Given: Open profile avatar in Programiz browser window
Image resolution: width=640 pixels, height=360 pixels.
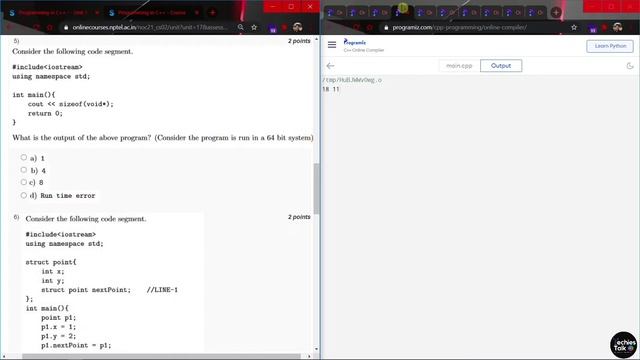Looking at the screenshot, I should pos(617,27).
